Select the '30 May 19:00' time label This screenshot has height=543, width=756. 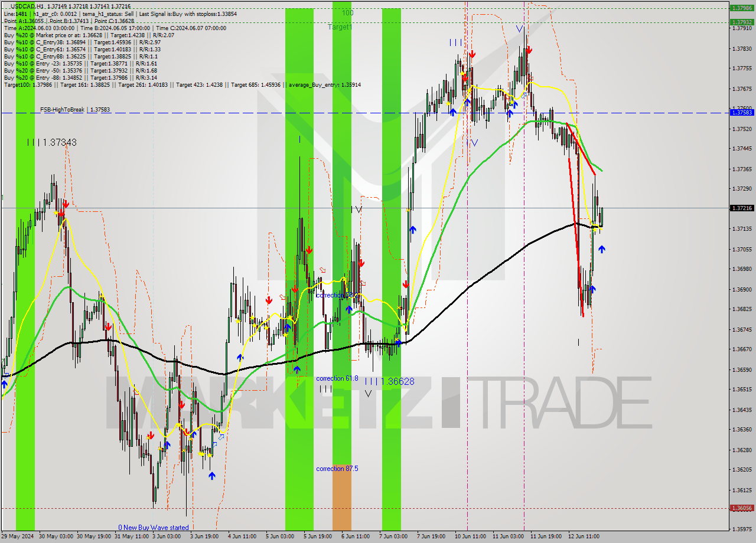tap(95, 537)
